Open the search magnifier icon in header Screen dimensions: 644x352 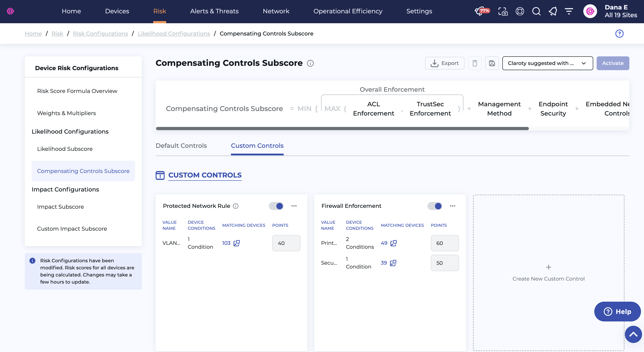point(536,11)
